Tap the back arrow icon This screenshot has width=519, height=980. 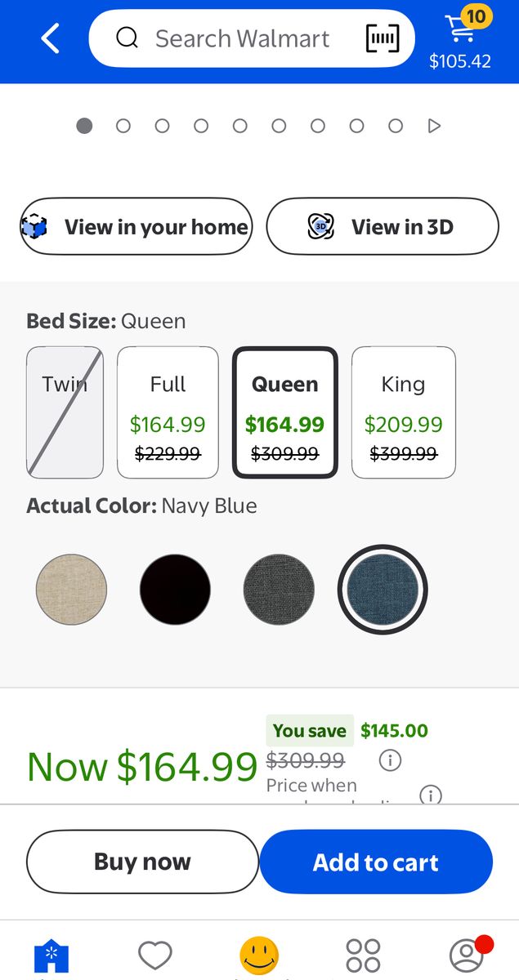tap(51, 38)
